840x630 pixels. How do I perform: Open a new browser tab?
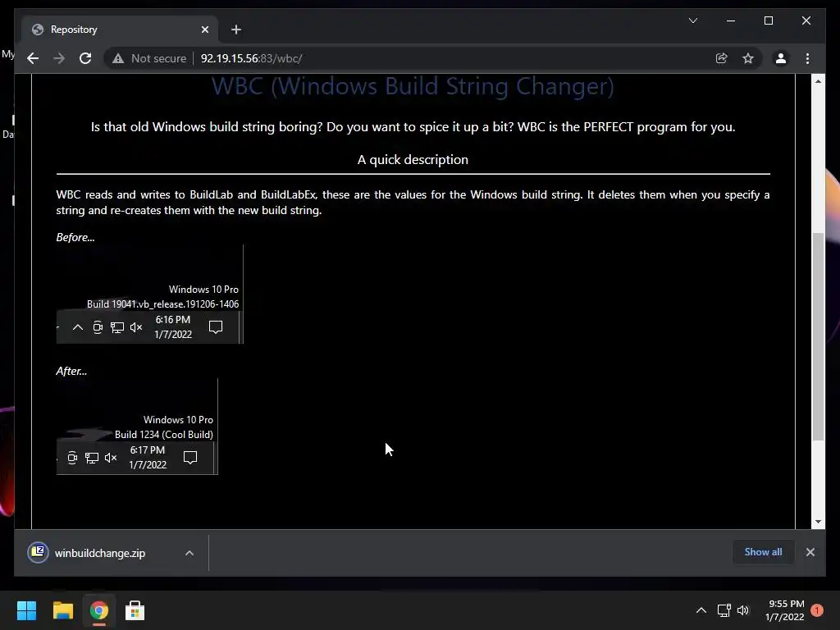[x=236, y=30]
